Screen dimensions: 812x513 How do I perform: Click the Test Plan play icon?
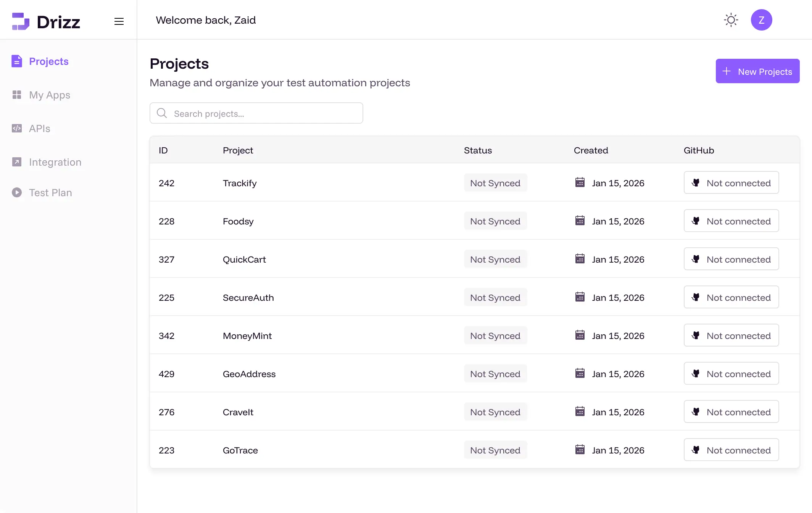coord(17,192)
